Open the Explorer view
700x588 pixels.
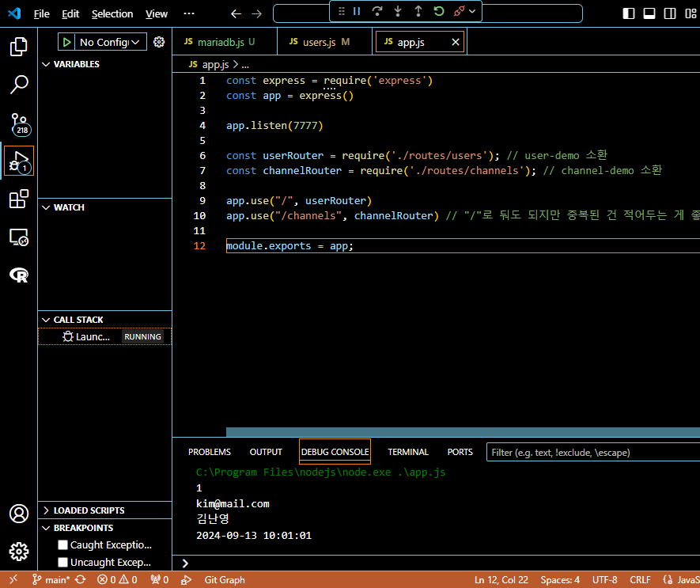[19, 47]
